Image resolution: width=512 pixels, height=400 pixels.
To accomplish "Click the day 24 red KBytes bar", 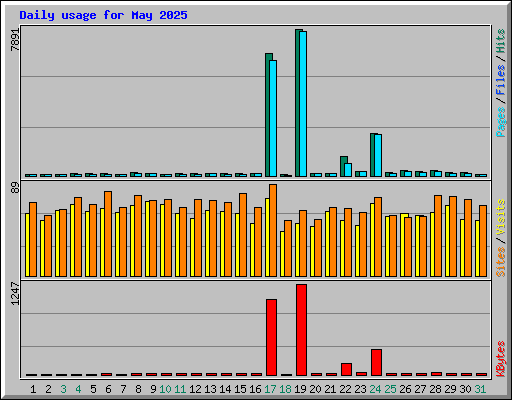I will coord(376,362).
